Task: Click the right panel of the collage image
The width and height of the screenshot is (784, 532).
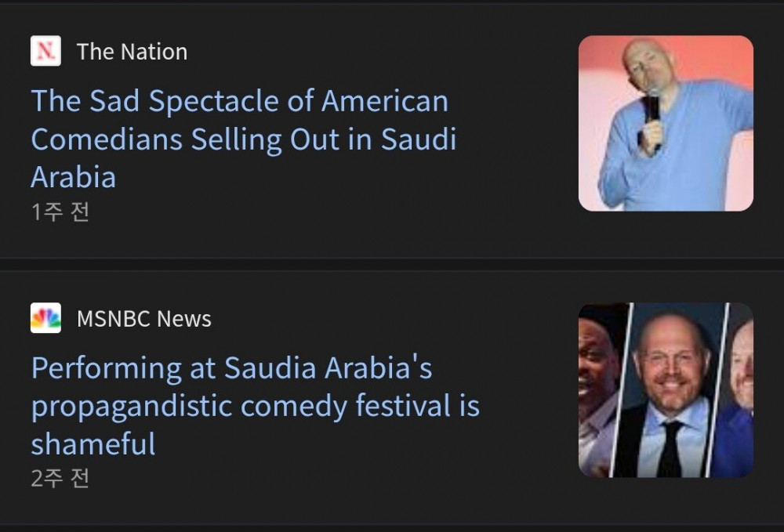Action: [x=739, y=390]
